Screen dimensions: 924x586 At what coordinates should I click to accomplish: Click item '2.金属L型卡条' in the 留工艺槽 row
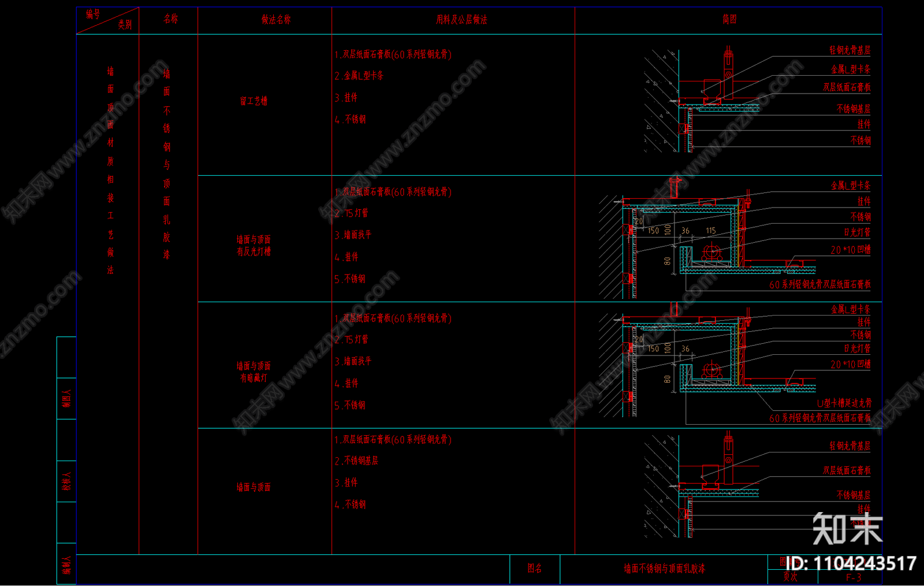click(x=359, y=76)
